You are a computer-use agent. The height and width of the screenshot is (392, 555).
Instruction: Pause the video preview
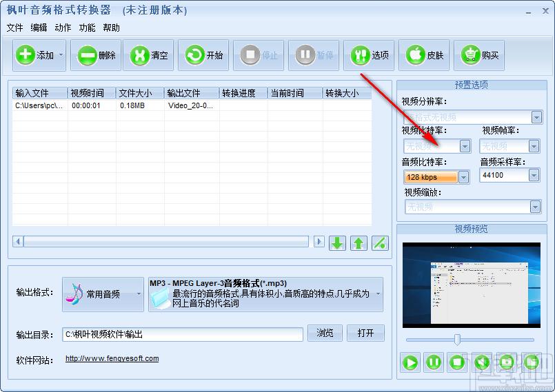pyautogui.click(x=434, y=362)
